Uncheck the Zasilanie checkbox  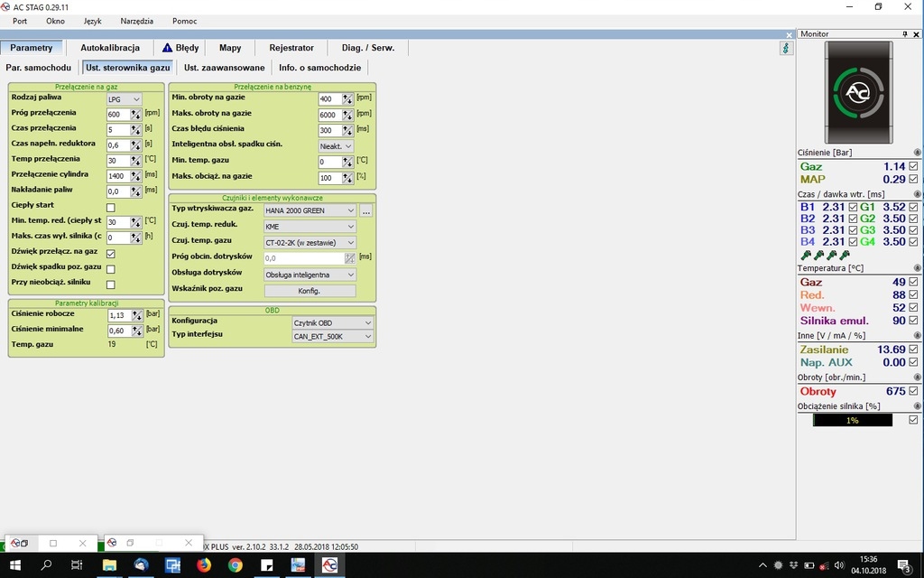(913, 350)
